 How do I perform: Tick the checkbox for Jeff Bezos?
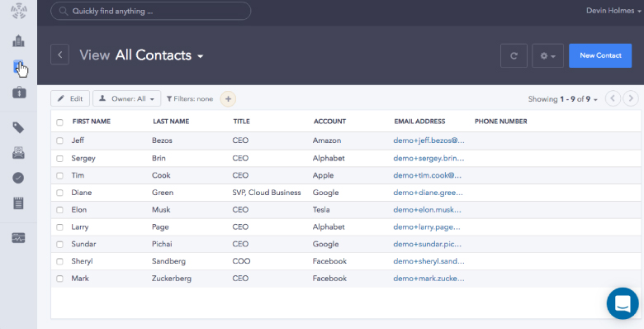point(60,141)
